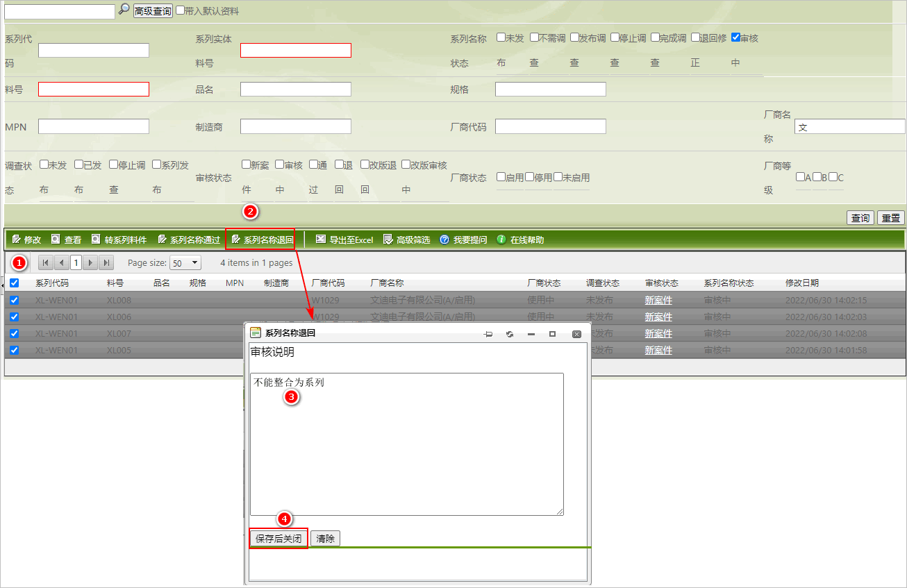Image resolution: width=907 pixels, height=588 pixels.
Task: Sort by 修改日期 column header
Action: 801,283
